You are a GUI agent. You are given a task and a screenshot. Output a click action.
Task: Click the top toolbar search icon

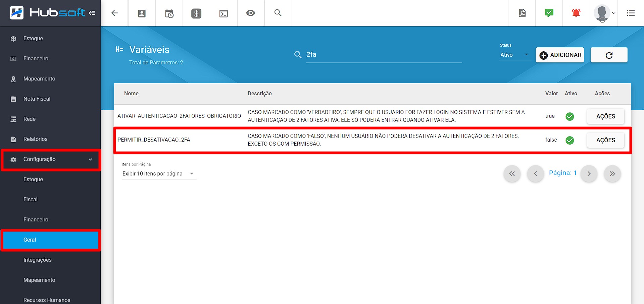[278, 13]
